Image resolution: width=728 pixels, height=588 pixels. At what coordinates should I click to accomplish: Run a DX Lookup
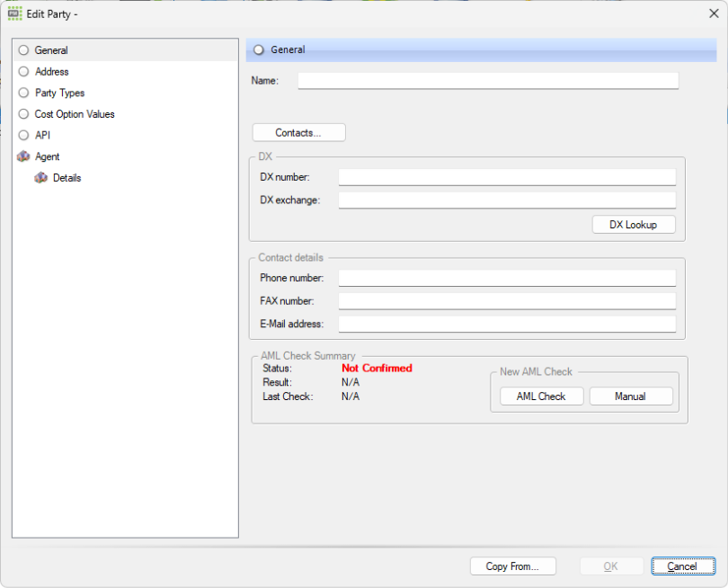click(634, 224)
